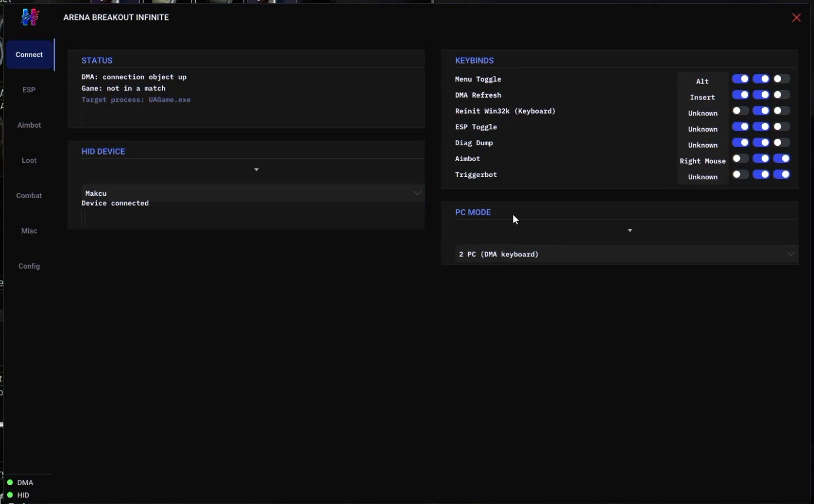Change the Right Mouse keybind for Aimbot
Screen dimensions: 814x504
coord(702,161)
